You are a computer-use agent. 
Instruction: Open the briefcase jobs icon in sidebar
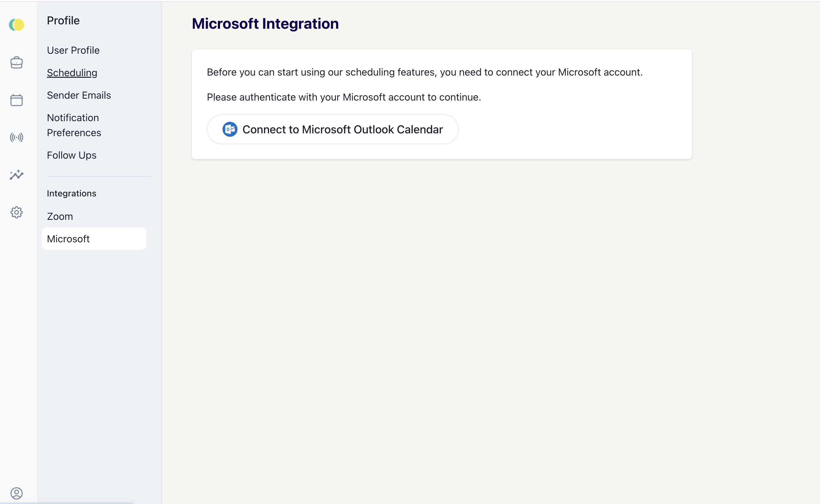[x=16, y=62]
